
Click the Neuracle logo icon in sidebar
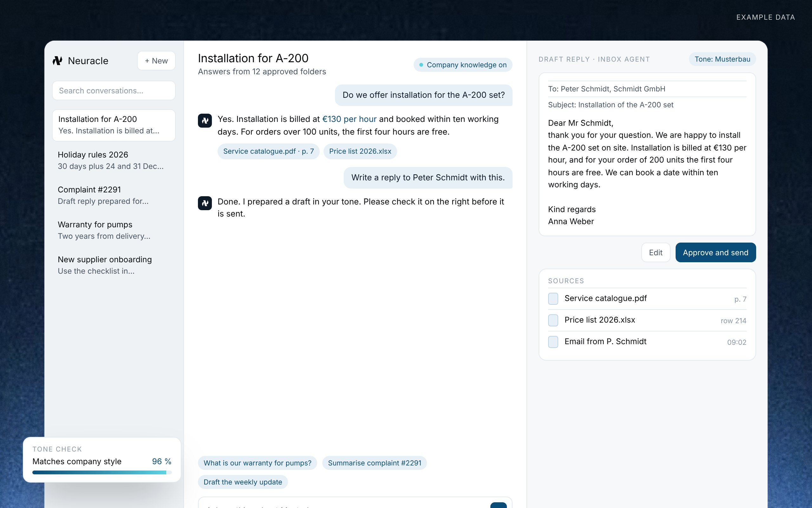[x=57, y=61]
